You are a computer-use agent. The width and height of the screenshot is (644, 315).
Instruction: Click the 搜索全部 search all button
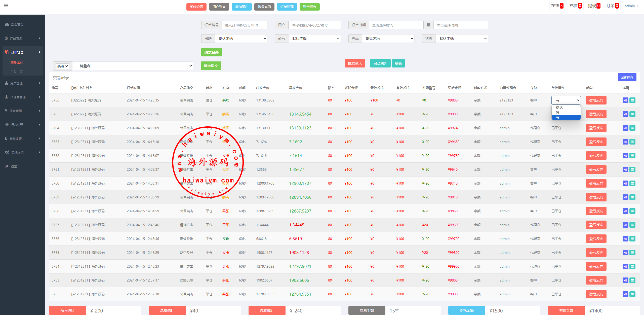(x=211, y=52)
